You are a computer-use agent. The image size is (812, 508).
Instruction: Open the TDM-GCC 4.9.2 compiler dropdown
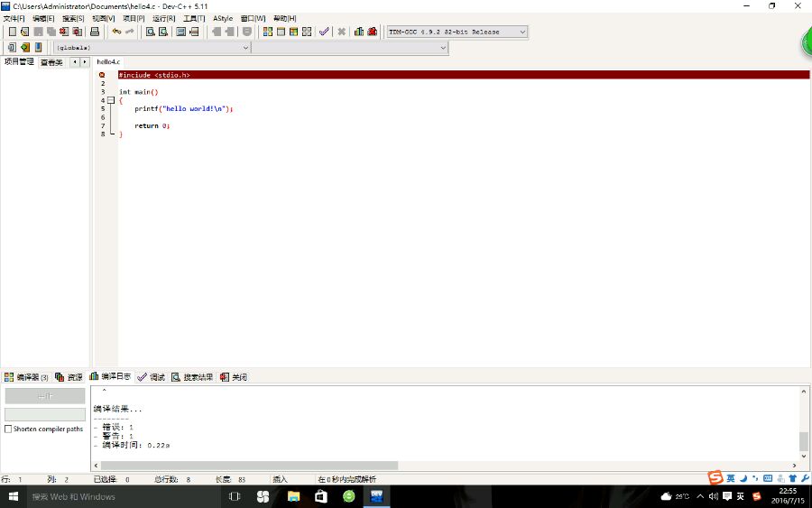click(457, 32)
